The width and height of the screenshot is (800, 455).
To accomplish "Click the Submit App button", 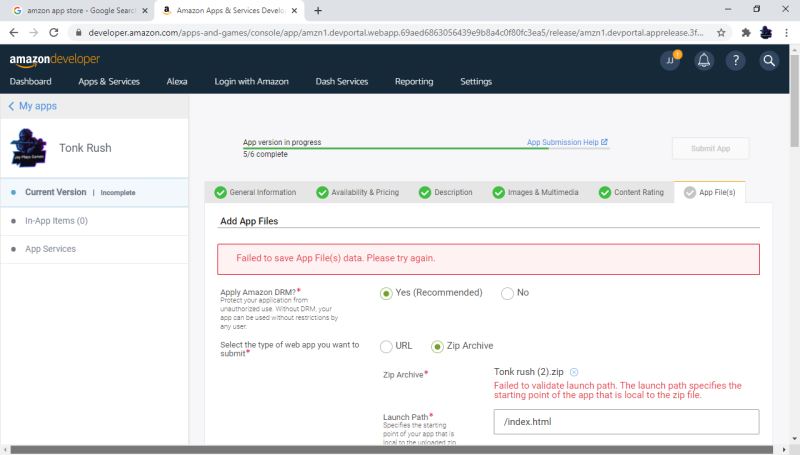I will [710, 148].
